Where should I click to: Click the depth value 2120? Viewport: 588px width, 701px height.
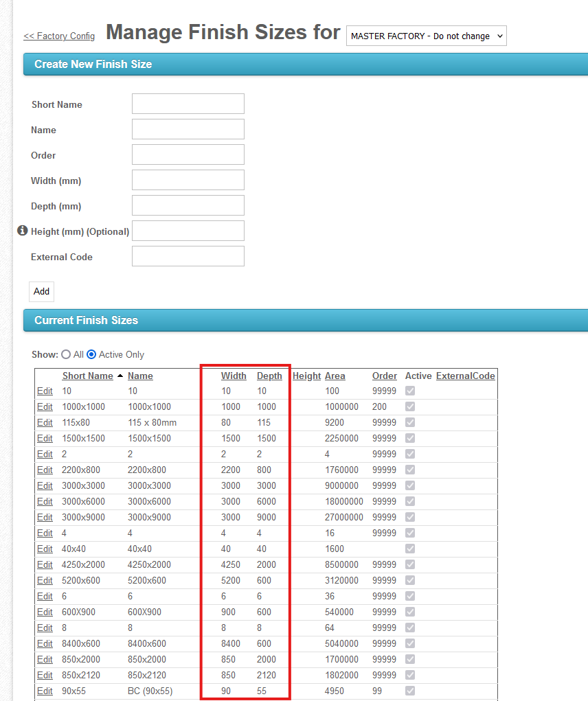click(x=266, y=675)
